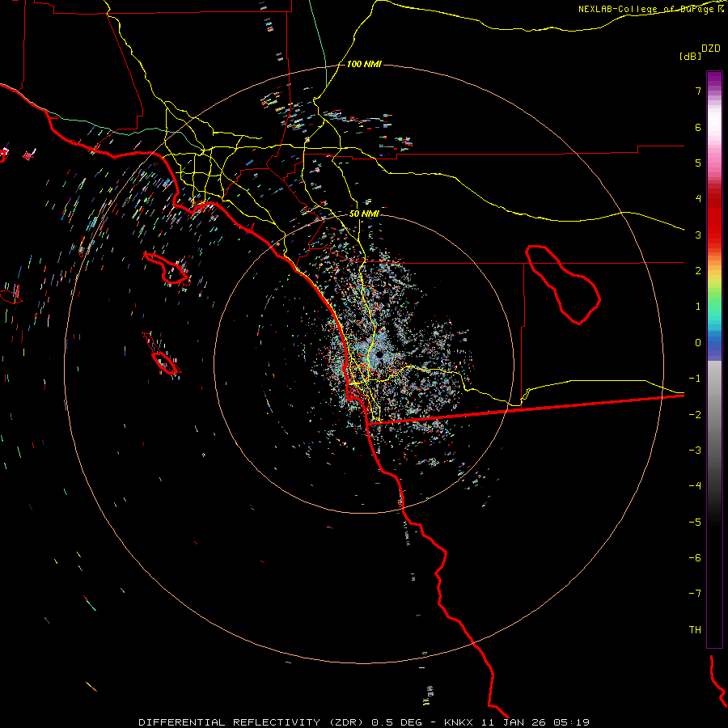
Task: Select the 7 value on dB scale
Action: click(x=698, y=91)
